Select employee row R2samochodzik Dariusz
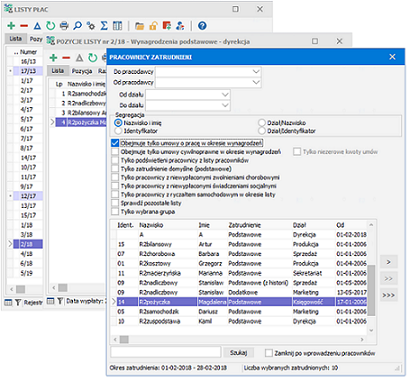This screenshot has height=381, width=410. [x=242, y=312]
